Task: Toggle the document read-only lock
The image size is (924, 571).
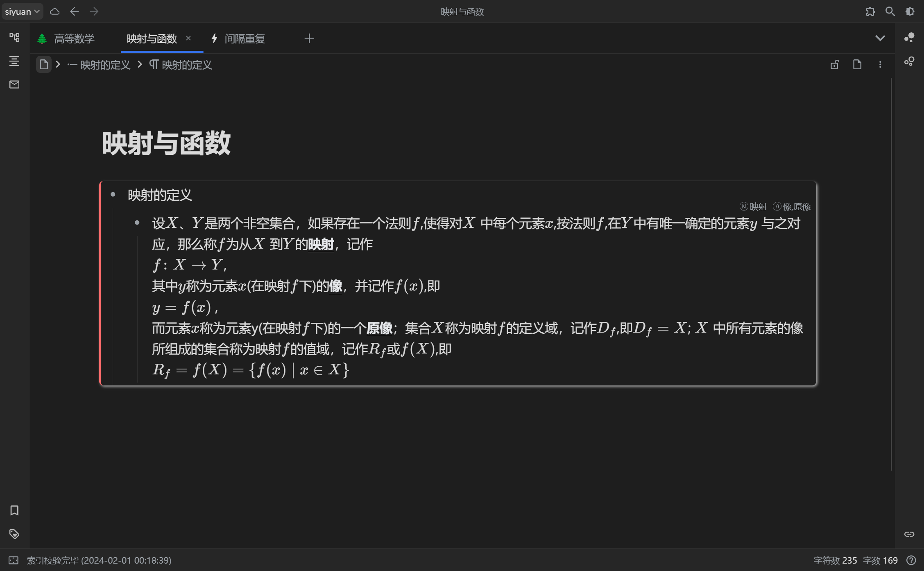Action: [x=835, y=65]
